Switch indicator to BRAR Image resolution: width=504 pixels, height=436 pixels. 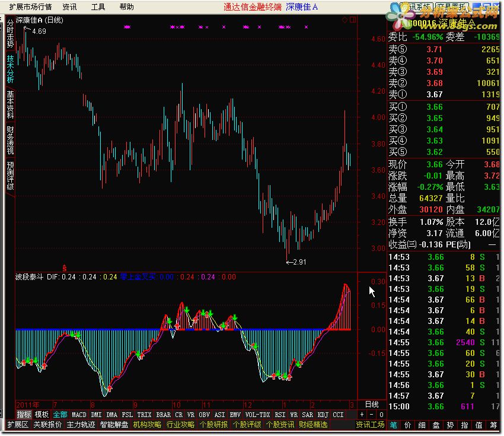click(163, 415)
